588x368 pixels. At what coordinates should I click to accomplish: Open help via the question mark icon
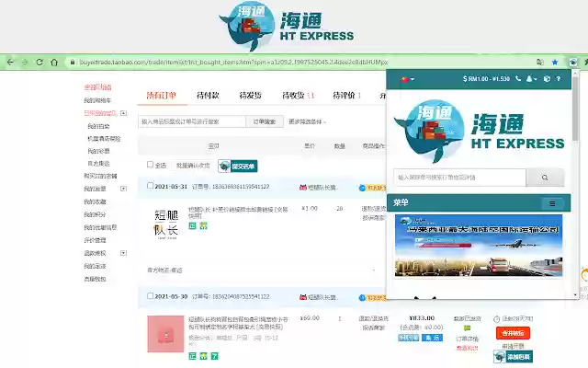(x=559, y=78)
